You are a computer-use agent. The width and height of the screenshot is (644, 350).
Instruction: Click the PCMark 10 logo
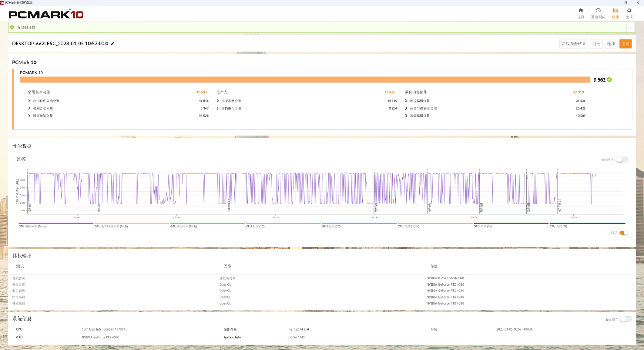[46, 14]
